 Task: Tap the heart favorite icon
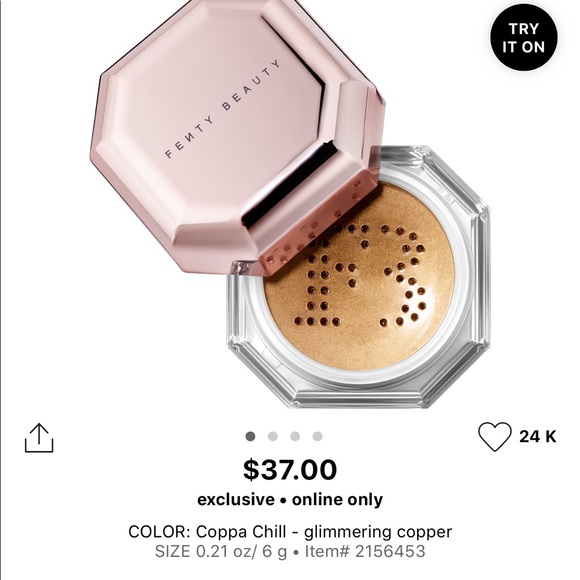tap(495, 436)
